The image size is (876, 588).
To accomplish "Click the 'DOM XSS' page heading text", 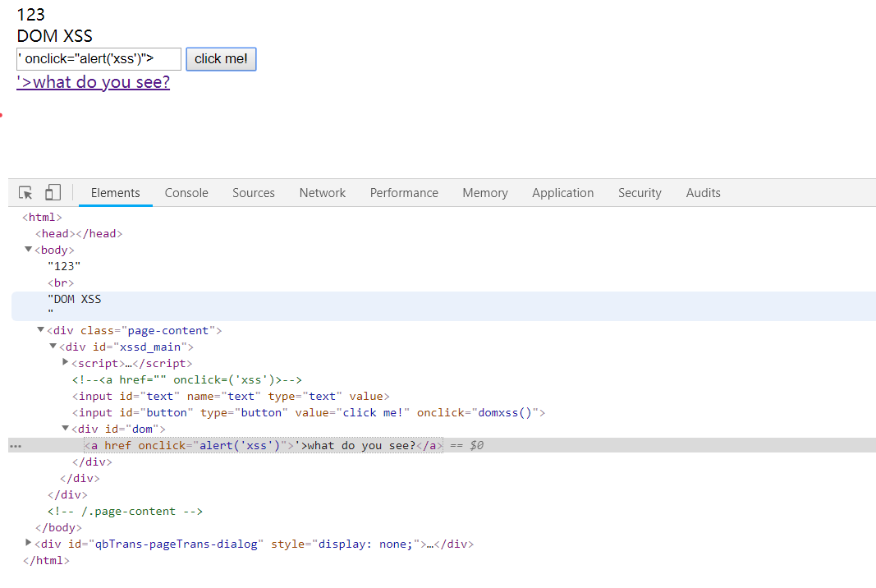I will click(55, 36).
